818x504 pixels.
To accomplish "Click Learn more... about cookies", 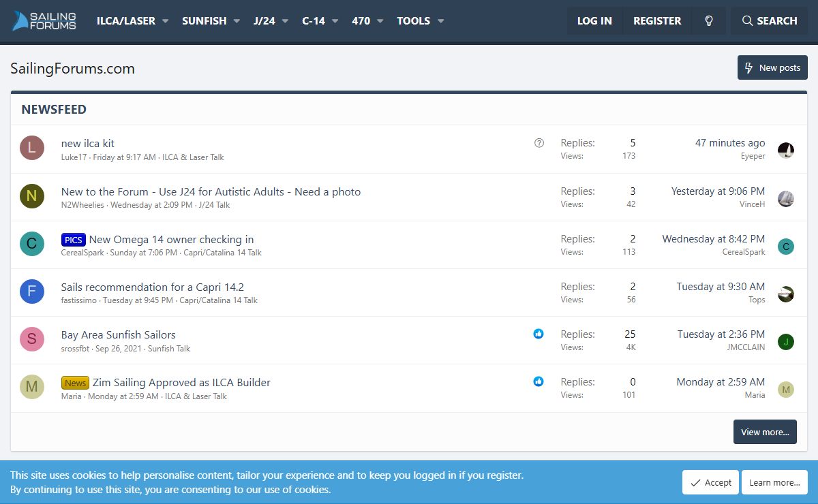I will pyautogui.click(x=774, y=482).
